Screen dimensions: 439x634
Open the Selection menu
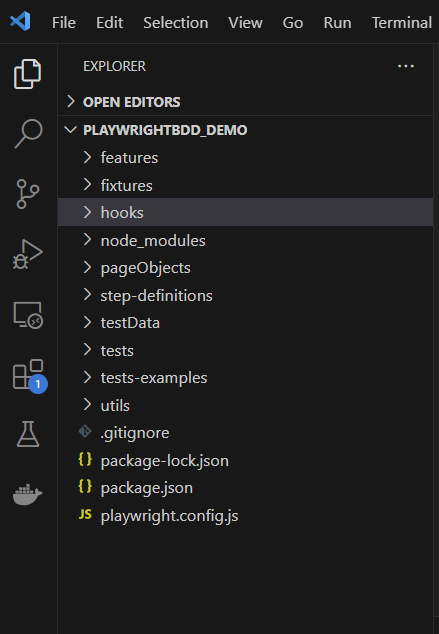pyautogui.click(x=175, y=23)
